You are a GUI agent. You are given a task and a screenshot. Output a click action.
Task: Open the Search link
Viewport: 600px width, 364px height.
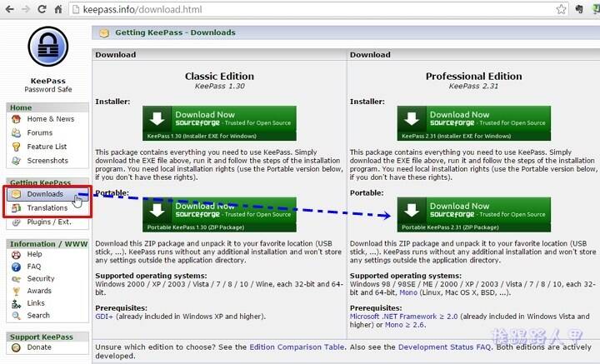coord(38,316)
